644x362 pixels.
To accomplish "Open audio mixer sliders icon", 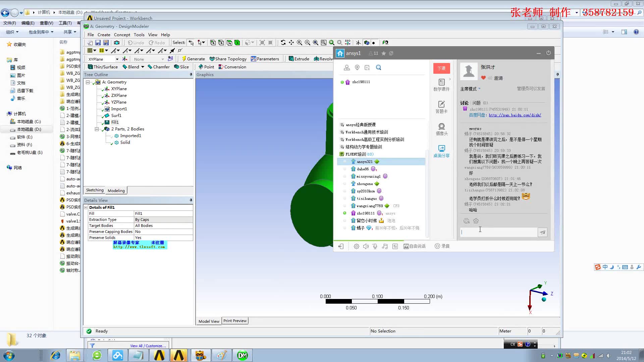I will (395, 246).
